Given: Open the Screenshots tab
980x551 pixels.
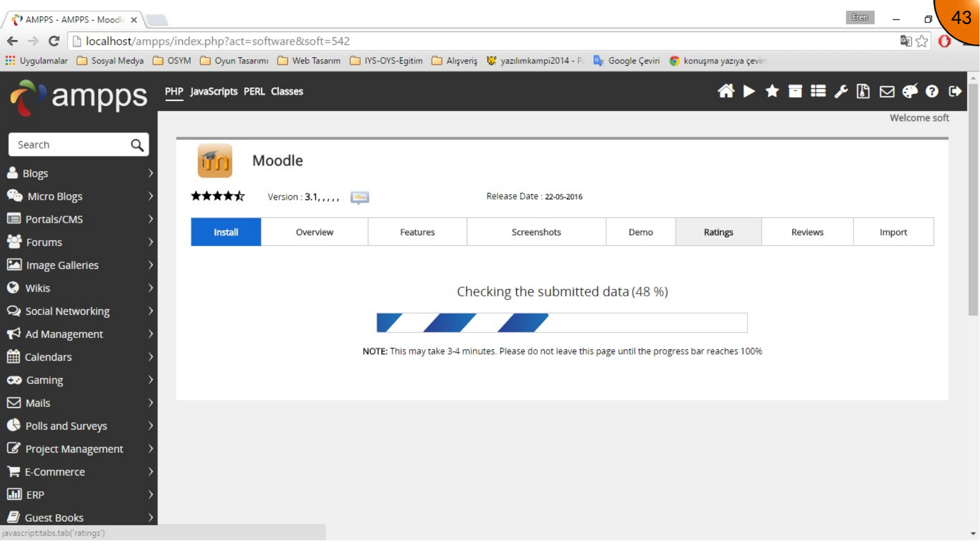Looking at the screenshot, I should 536,232.
